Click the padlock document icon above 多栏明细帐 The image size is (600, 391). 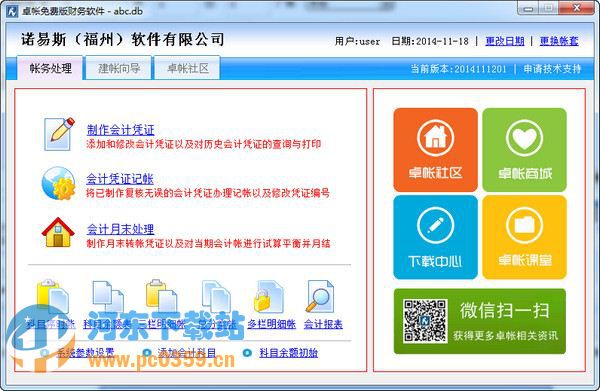click(269, 297)
